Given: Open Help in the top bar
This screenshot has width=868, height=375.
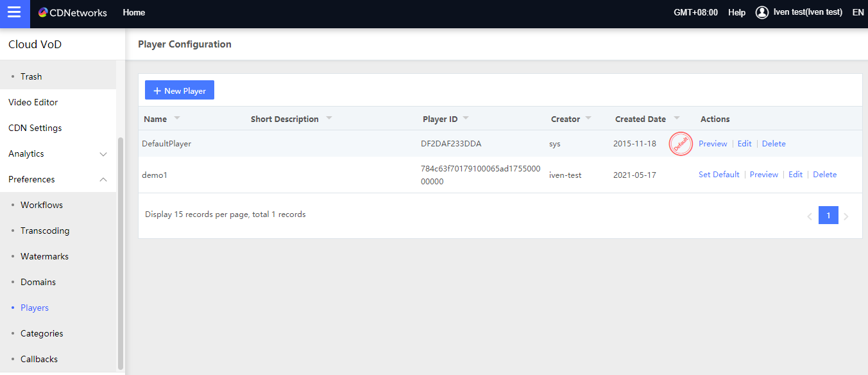Looking at the screenshot, I should [x=736, y=13].
